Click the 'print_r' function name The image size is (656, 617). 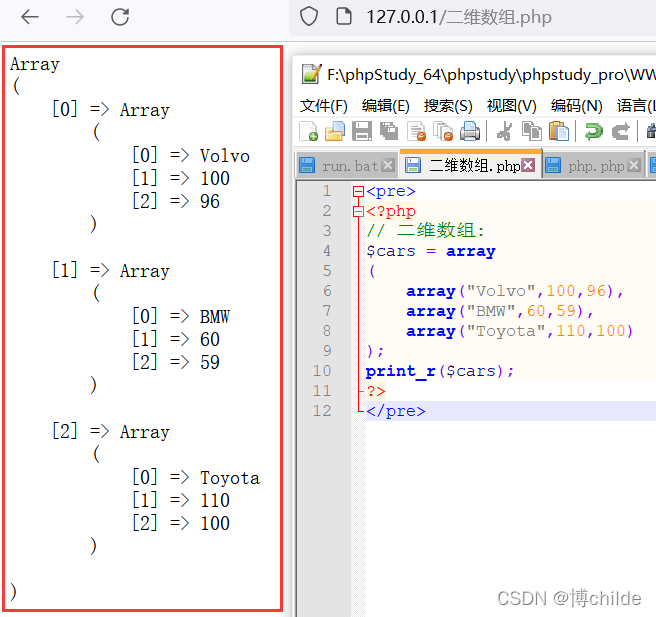click(x=401, y=371)
